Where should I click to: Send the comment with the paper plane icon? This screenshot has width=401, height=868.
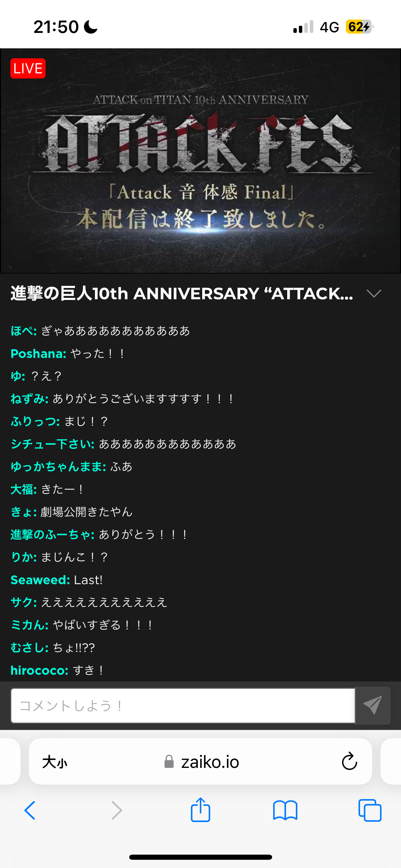click(x=373, y=706)
